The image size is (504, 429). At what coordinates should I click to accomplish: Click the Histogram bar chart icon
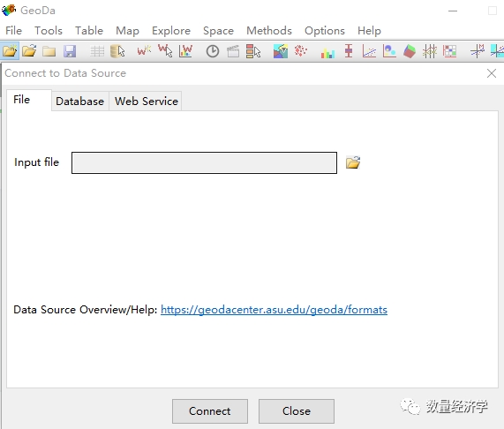point(327,52)
